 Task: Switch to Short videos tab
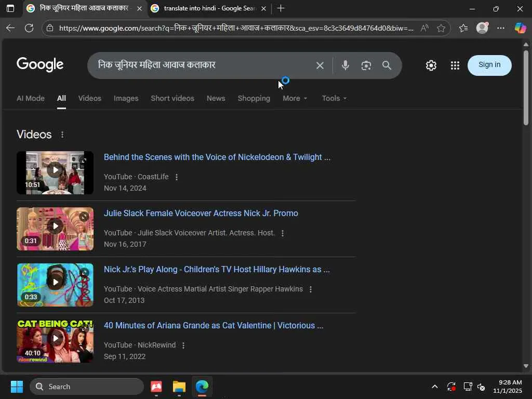(172, 98)
